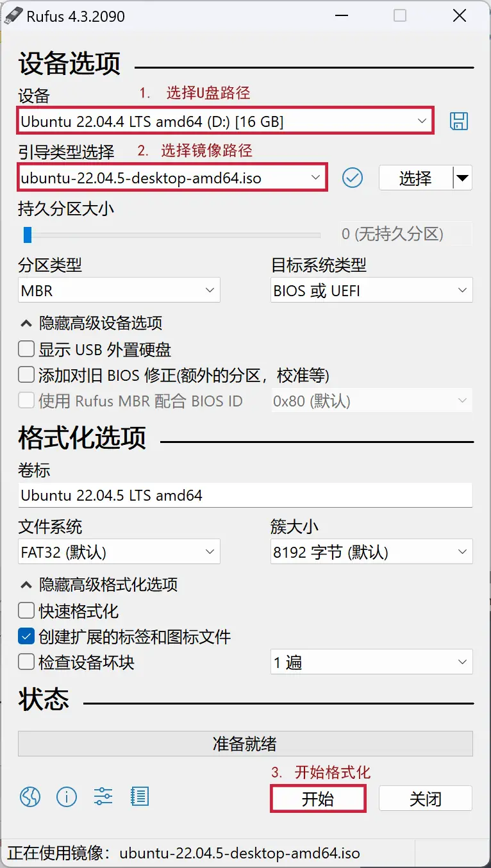Collapse 隐藏高级设备选项 expander
The height and width of the screenshot is (868, 491).
[91, 323]
